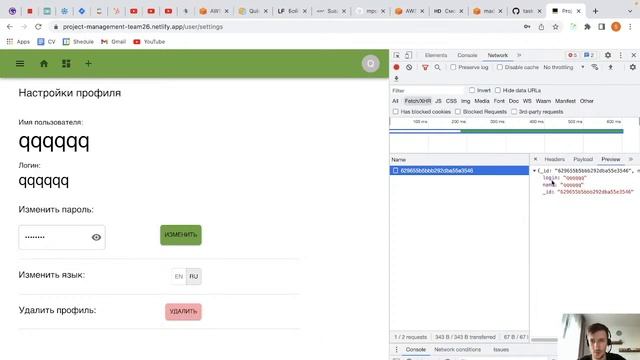This screenshot has width=640, height=360.
Task: Enable Preserve log checkbox
Action: (453, 67)
